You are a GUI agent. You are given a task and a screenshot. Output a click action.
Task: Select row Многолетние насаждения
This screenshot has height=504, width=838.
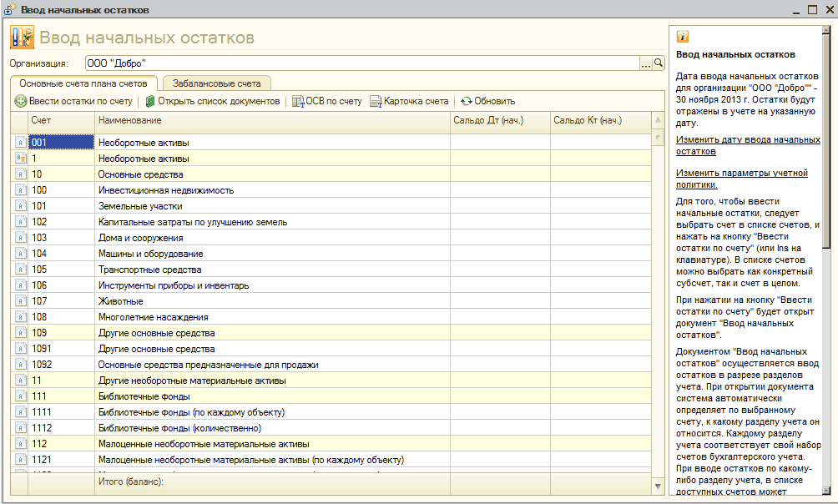(331, 317)
